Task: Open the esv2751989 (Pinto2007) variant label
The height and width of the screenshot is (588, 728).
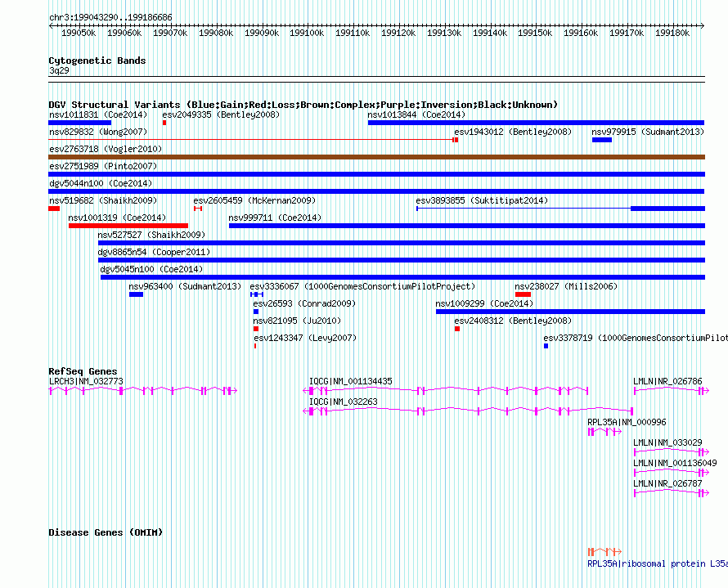Action: [x=103, y=166]
